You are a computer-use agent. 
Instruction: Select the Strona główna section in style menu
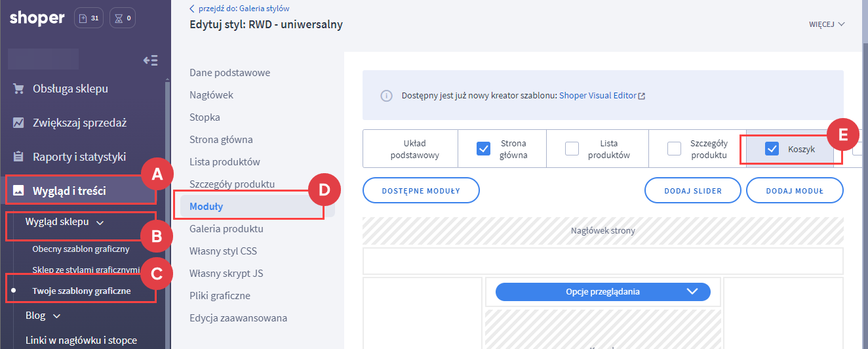pyautogui.click(x=221, y=140)
